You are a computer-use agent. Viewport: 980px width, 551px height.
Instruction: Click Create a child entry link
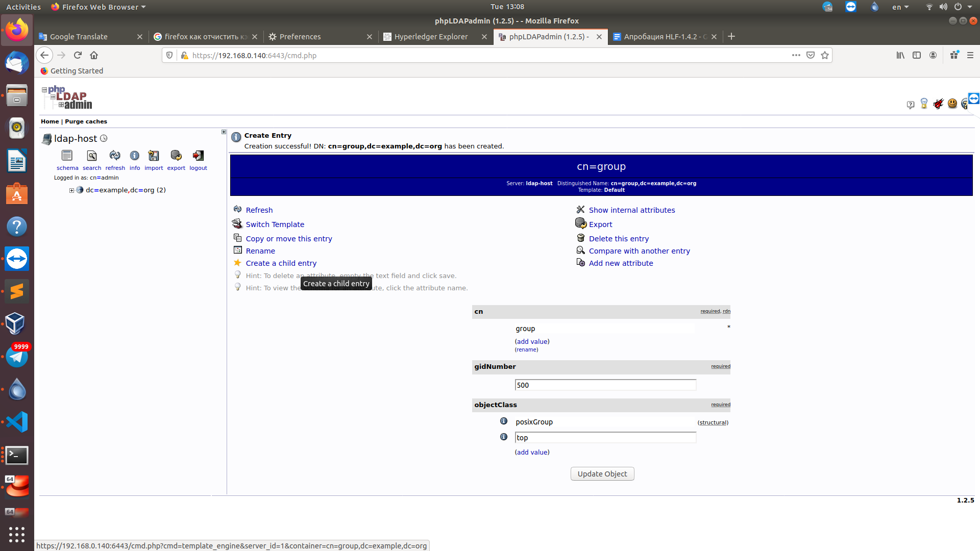point(281,263)
